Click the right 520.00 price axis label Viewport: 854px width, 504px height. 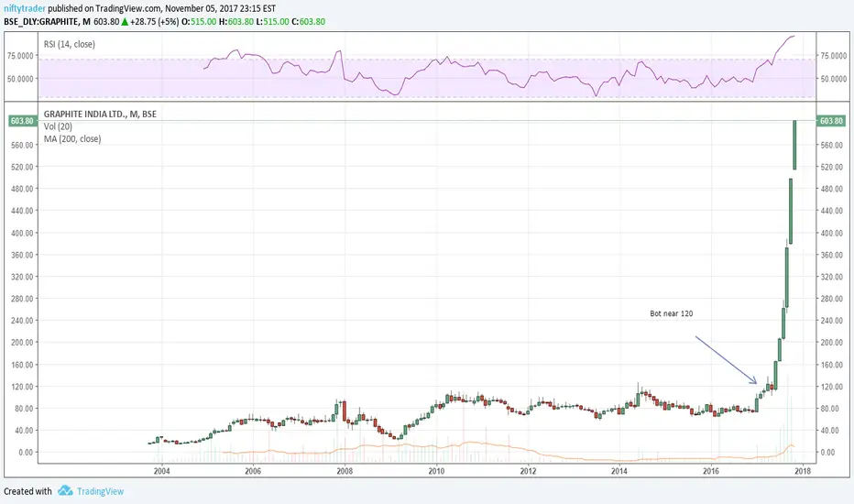[x=831, y=167]
